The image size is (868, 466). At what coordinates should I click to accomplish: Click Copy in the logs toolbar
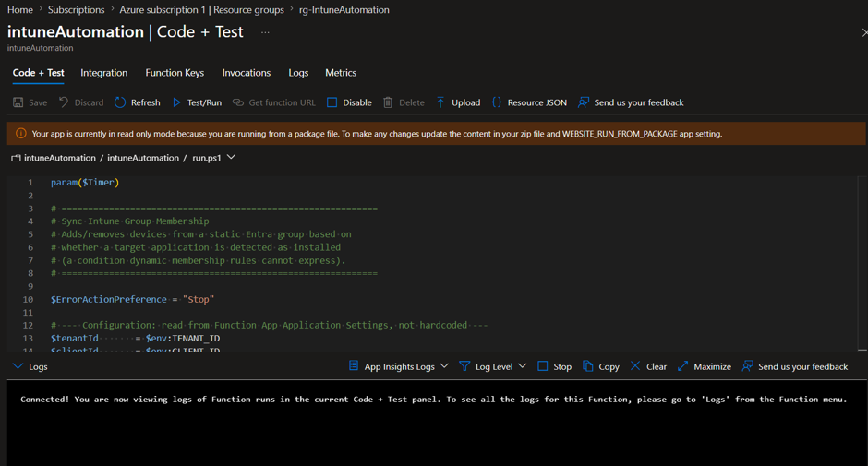(609, 366)
